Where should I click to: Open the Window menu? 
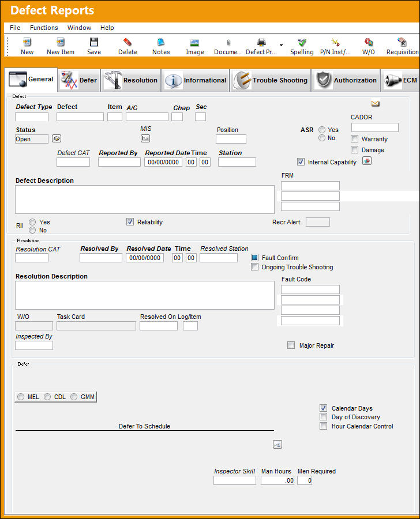point(79,28)
